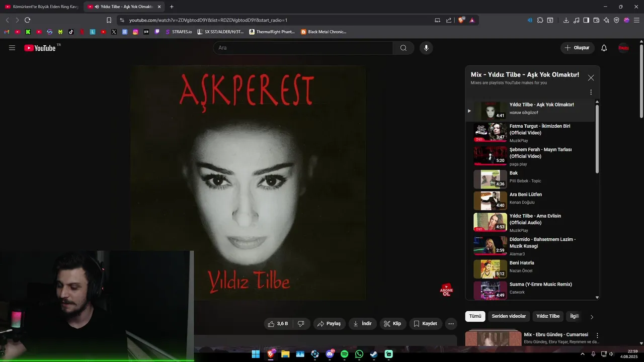Viewport: 644px width, 362px height.
Task: Reload the current page
Action: click(27, 20)
